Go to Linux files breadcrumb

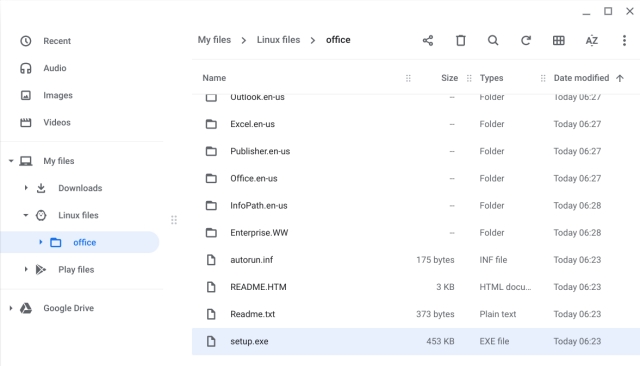pyautogui.click(x=278, y=40)
